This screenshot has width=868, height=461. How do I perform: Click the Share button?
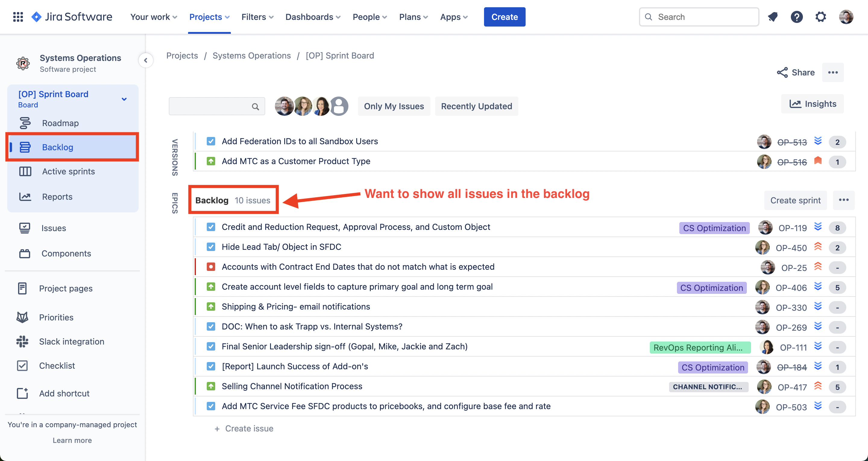point(796,72)
